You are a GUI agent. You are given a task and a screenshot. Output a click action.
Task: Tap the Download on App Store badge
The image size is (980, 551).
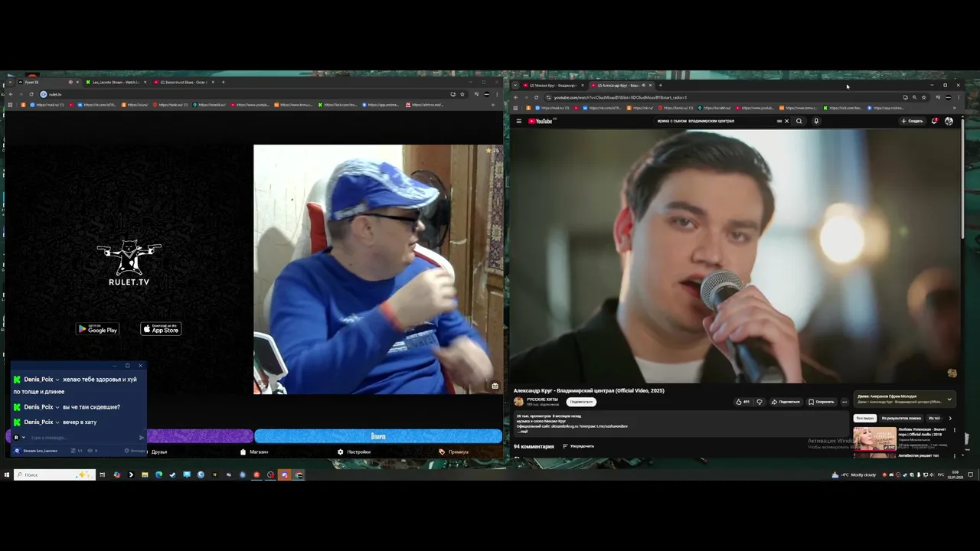(x=161, y=329)
